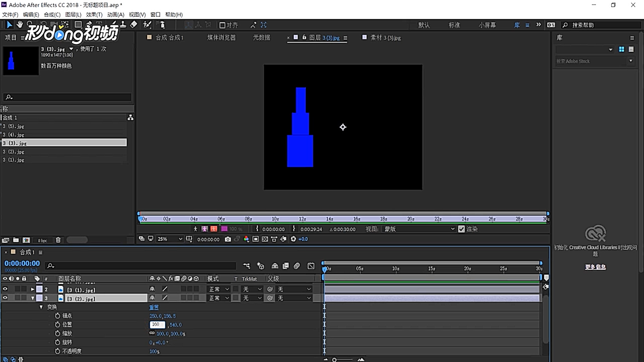Viewport: 644px width, 362px height.
Task: Open the Graph Editor in timeline
Action: coord(311,266)
